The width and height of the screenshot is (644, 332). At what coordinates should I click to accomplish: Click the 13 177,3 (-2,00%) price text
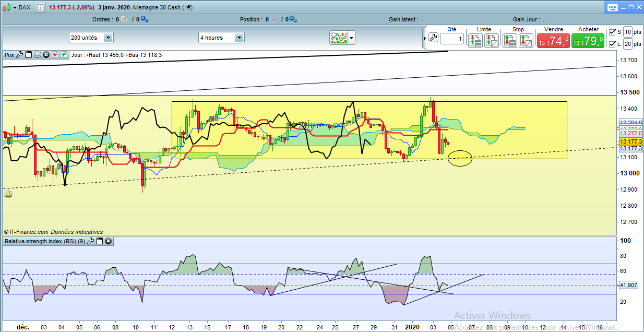(x=72, y=8)
